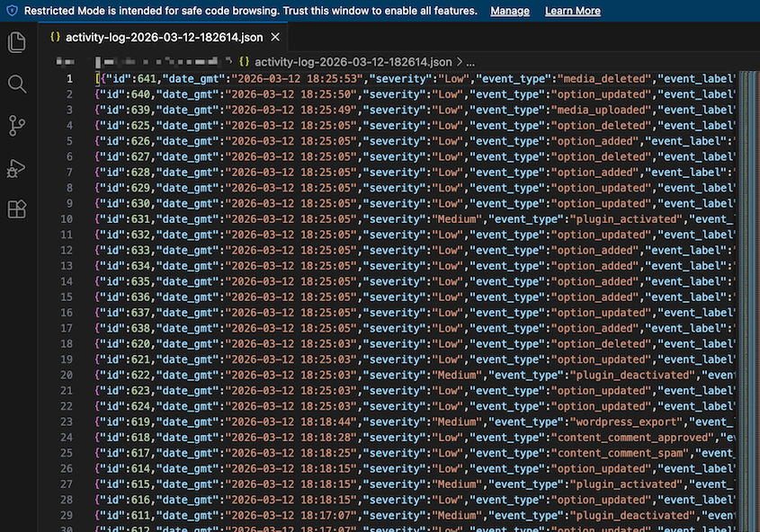760x532 pixels.
Task: Open the Learn More link
Action: tap(573, 11)
